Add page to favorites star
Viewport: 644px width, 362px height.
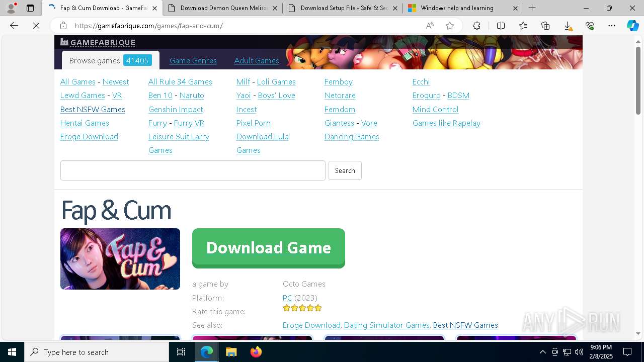pos(450,26)
